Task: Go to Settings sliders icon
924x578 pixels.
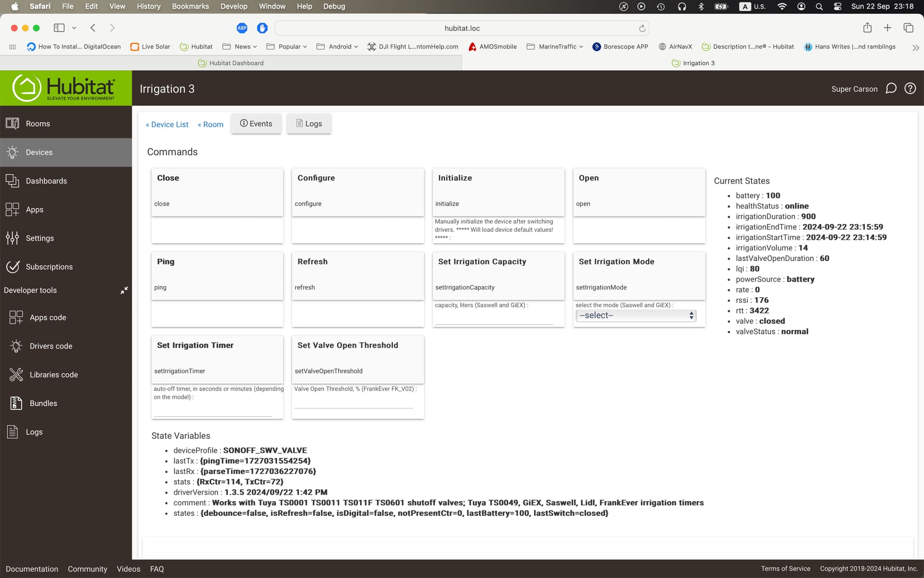Action: [12, 238]
